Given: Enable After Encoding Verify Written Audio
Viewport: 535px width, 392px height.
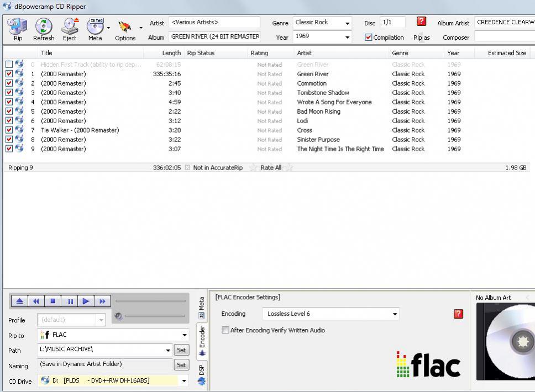Looking at the screenshot, I should coord(225,330).
